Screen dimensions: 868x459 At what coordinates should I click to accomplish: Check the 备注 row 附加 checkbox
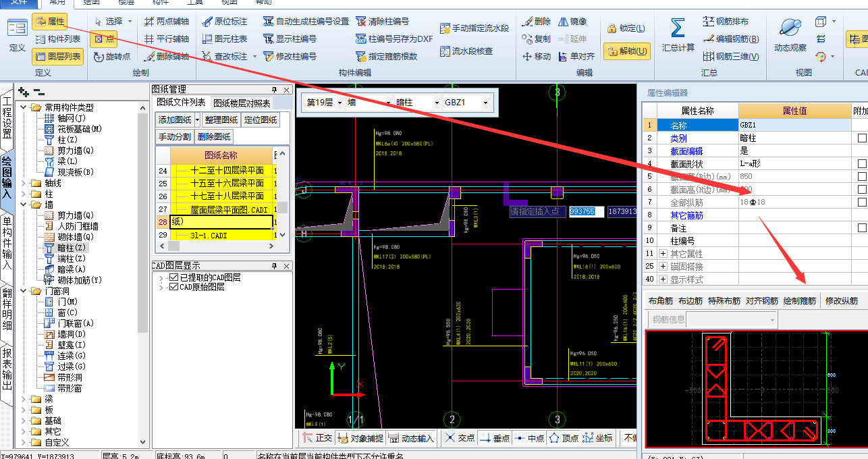click(x=862, y=228)
